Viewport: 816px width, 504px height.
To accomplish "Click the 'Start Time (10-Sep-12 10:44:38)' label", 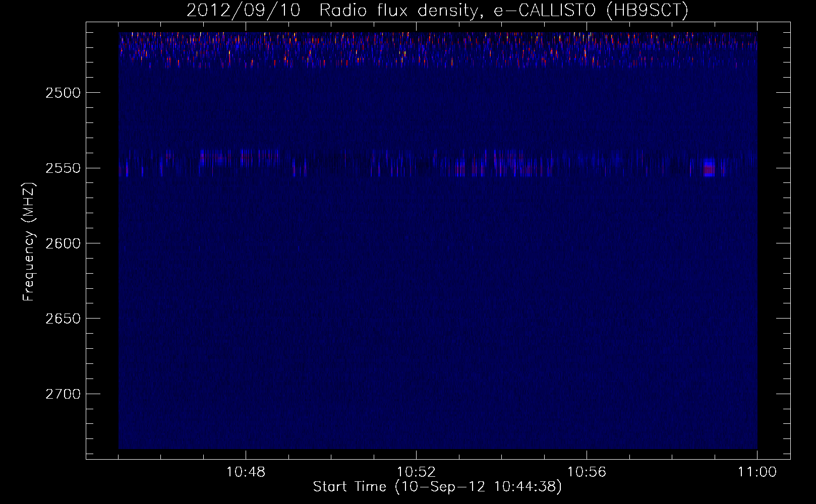I will point(437,487).
